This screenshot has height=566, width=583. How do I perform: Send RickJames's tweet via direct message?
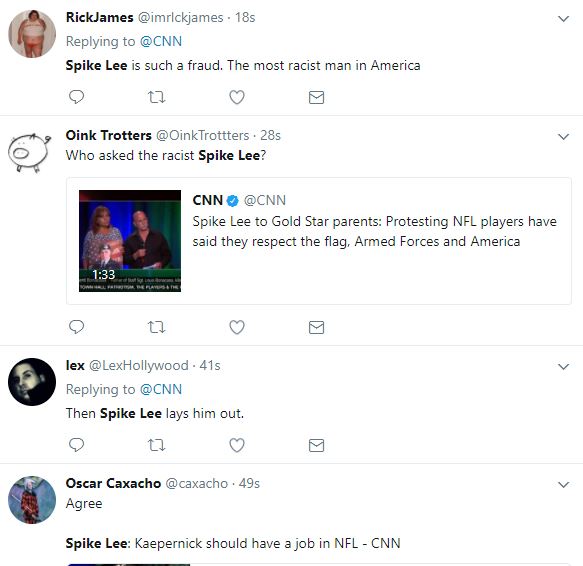point(316,97)
